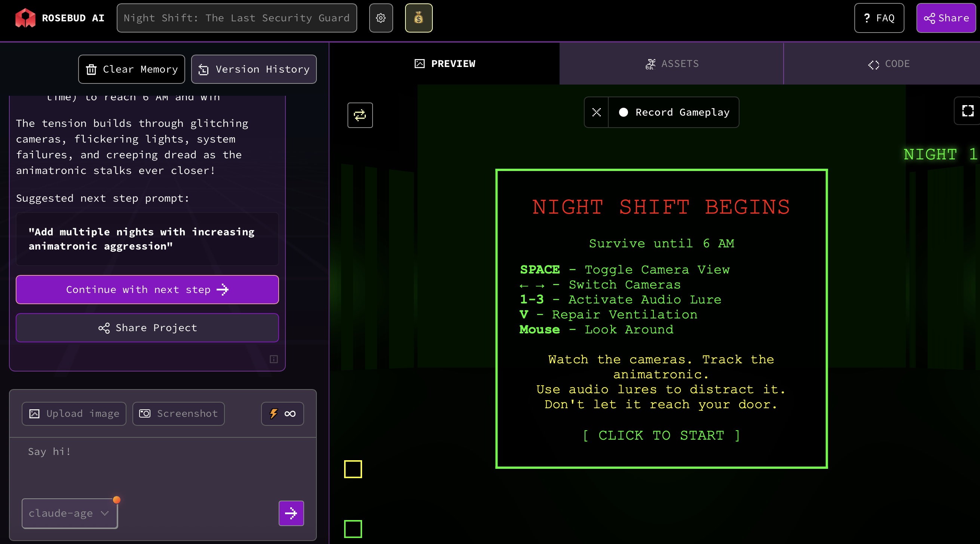Click the money bag icon

coord(419,18)
